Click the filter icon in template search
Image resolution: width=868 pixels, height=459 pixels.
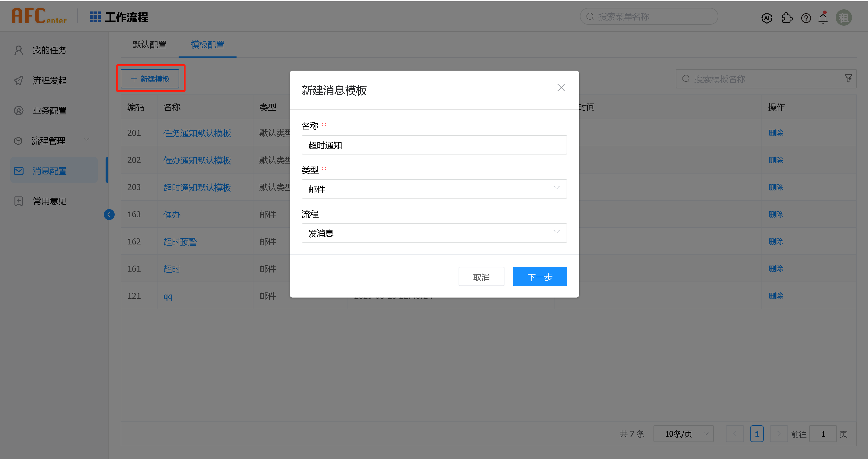[x=848, y=78]
